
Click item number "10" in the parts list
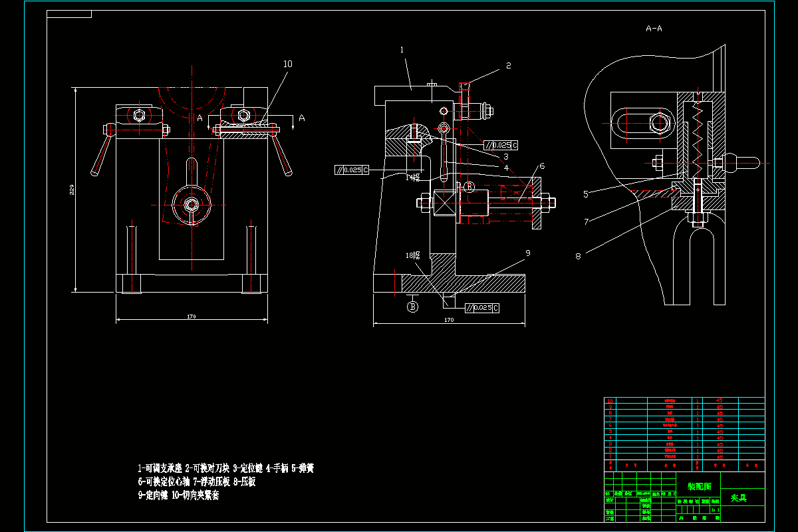pyautogui.click(x=610, y=400)
